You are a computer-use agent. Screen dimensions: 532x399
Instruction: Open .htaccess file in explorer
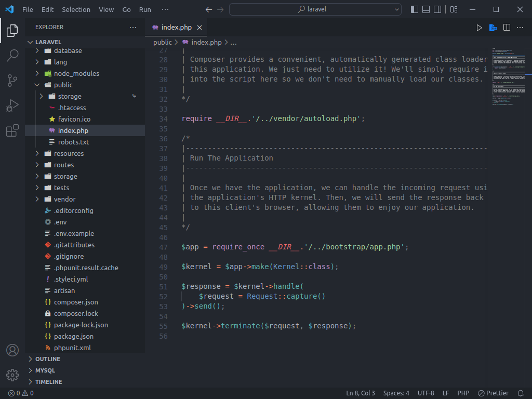85,108
